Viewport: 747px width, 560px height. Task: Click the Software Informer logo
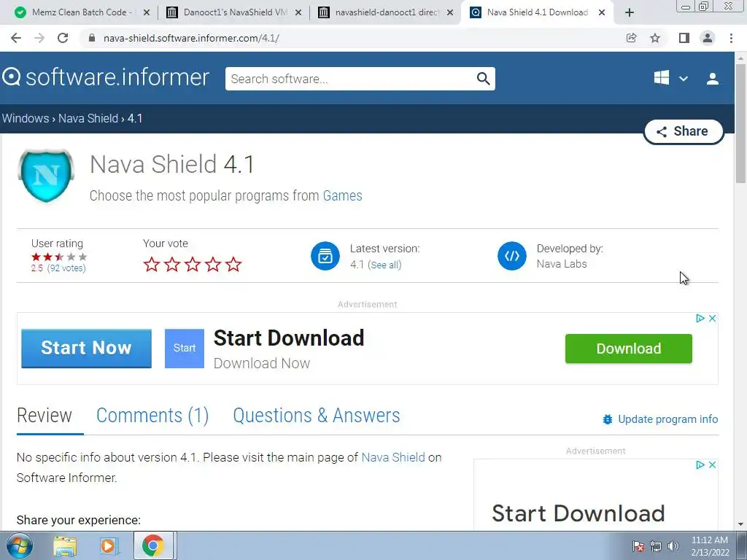(105, 77)
